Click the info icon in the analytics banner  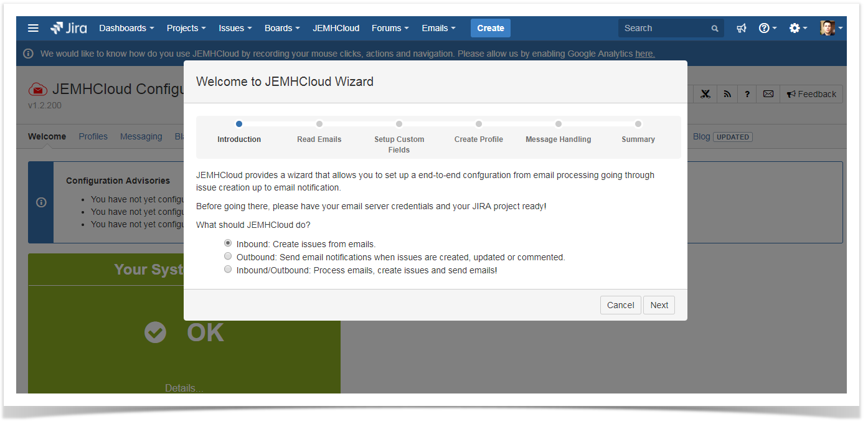click(x=28, y=54)
